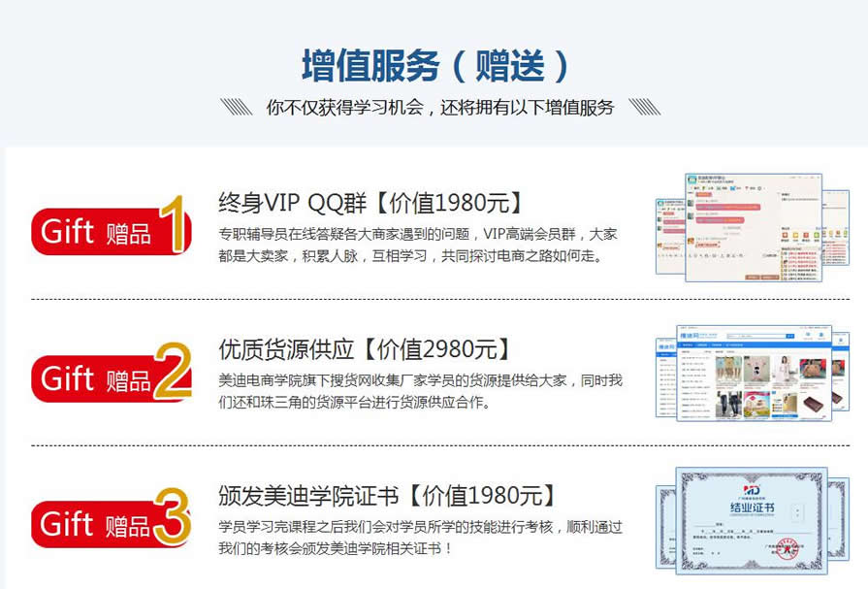Click the search input field on the 搜货网 site
Viewport: 868px width, 589px height.
click(756, 336)
